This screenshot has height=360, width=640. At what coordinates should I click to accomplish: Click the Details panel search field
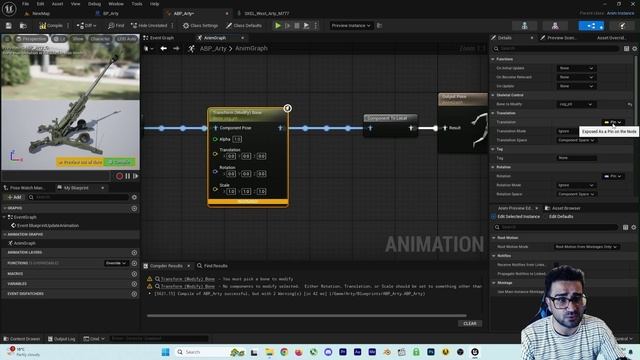556,49
